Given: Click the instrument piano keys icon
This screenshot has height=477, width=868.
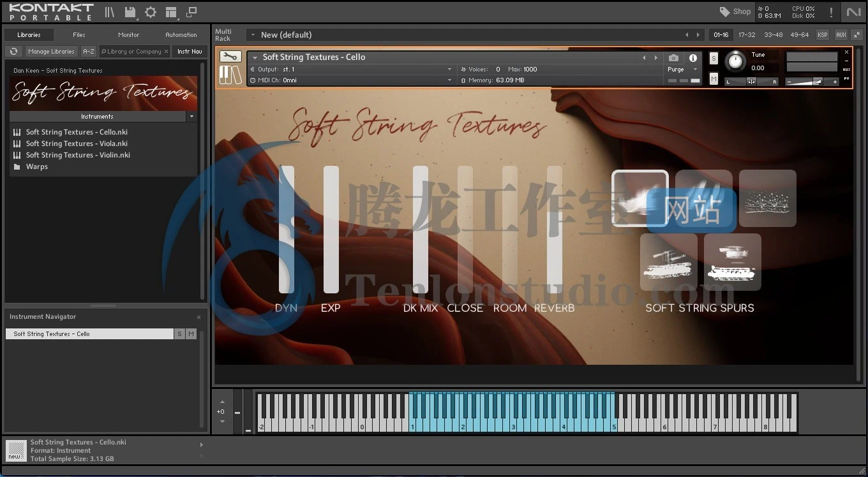Looking at the screenshot, I should pyautogui.click(x=230, y=75).
